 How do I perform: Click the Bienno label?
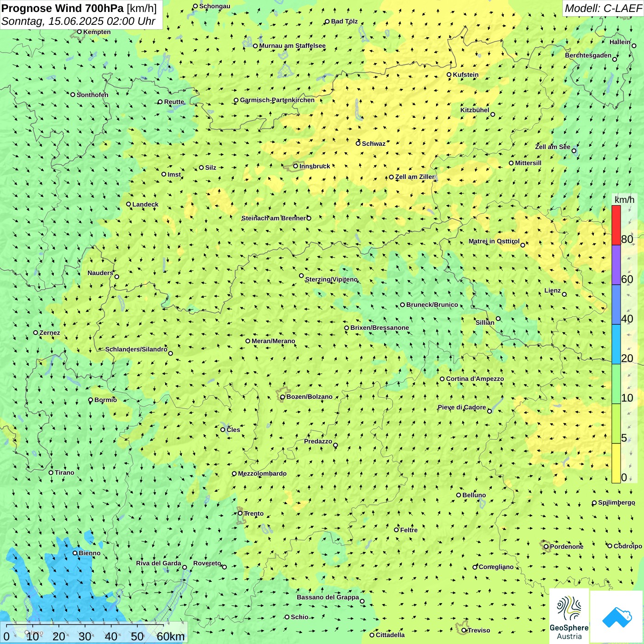[x=89, y=553]
